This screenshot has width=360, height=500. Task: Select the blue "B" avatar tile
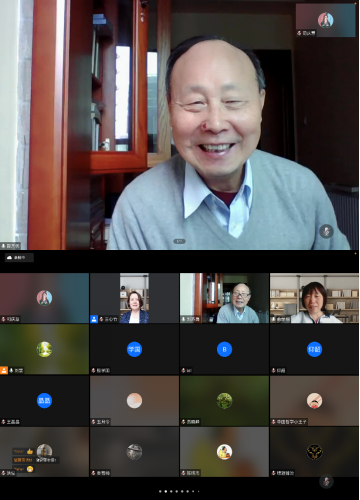tap(224, 349)
